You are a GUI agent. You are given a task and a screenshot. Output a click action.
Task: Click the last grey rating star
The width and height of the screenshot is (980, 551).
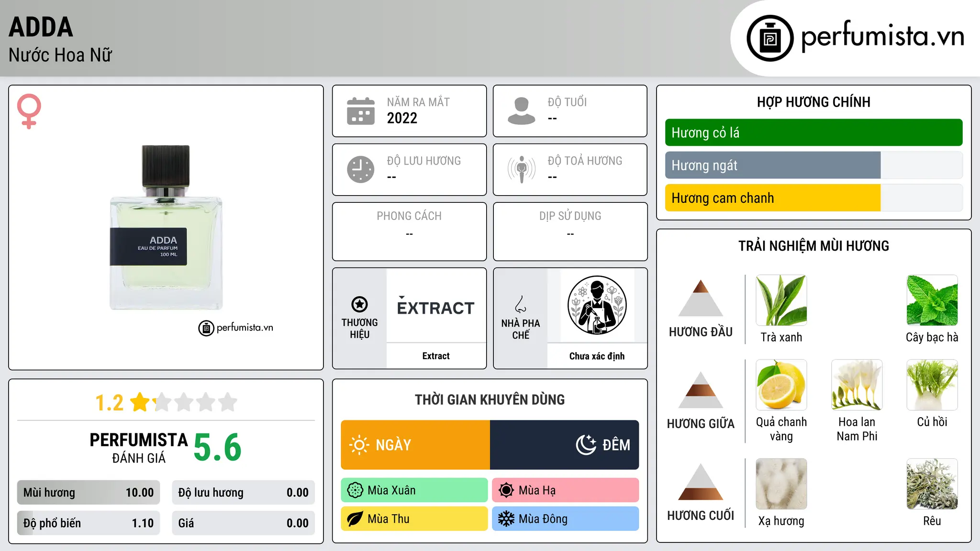point(228,402)
